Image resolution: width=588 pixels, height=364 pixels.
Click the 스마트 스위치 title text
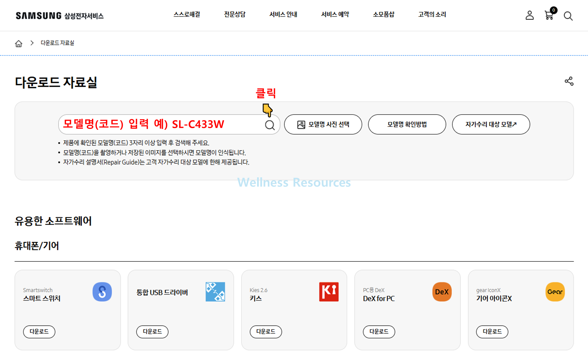(42, 298)
